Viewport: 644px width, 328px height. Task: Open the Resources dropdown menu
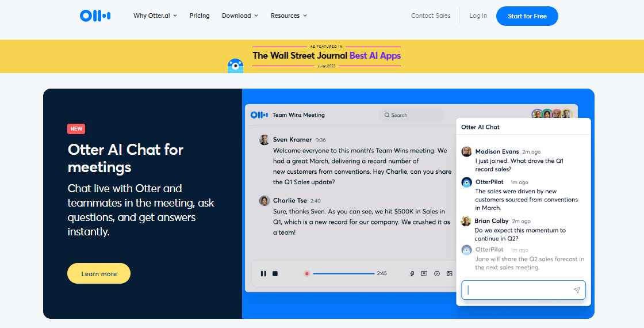pyautogui.click(x=289, y=16)
